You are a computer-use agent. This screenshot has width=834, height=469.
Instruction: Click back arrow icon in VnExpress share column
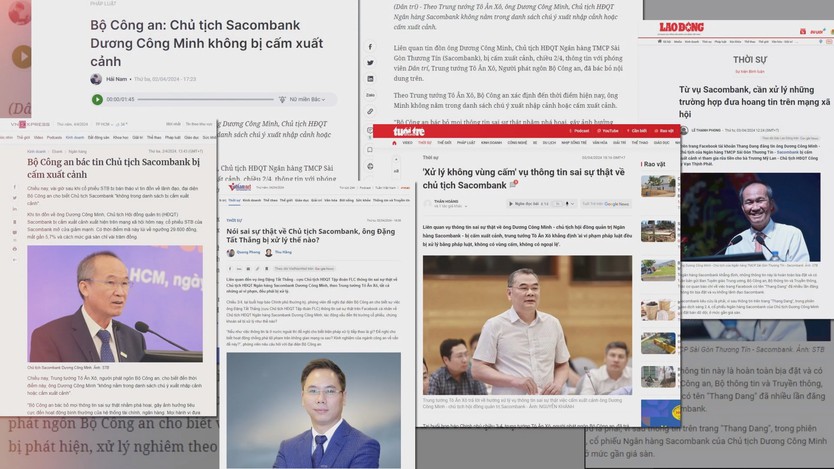pos(14,260)
